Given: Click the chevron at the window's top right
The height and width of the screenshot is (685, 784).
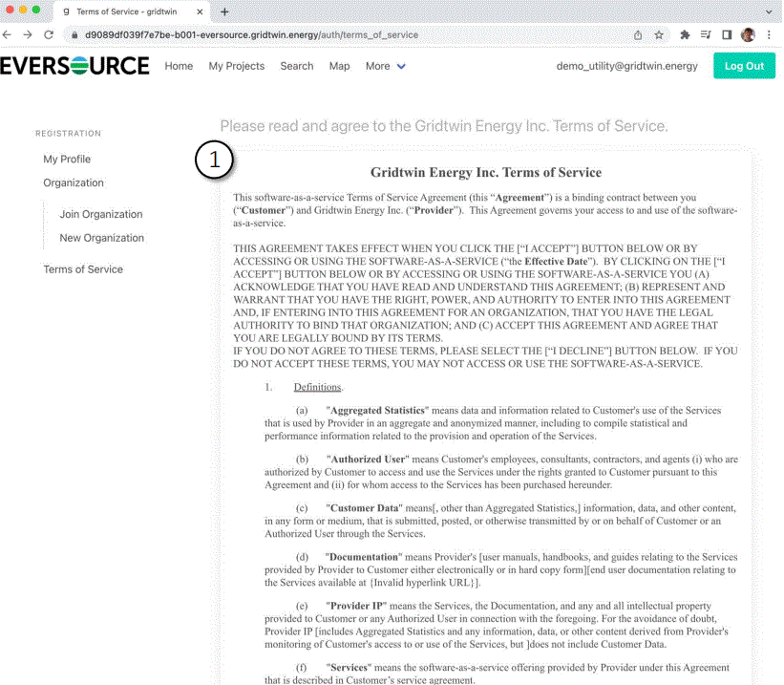Looking at the screenshot, I should coord(770,12).
